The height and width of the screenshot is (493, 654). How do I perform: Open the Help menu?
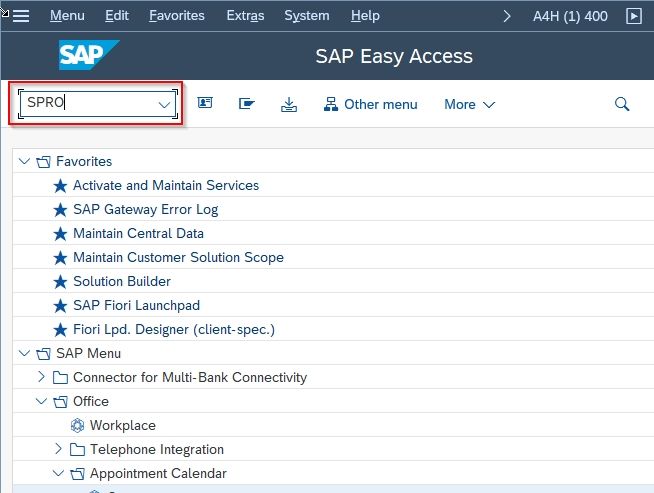(365, 16)
